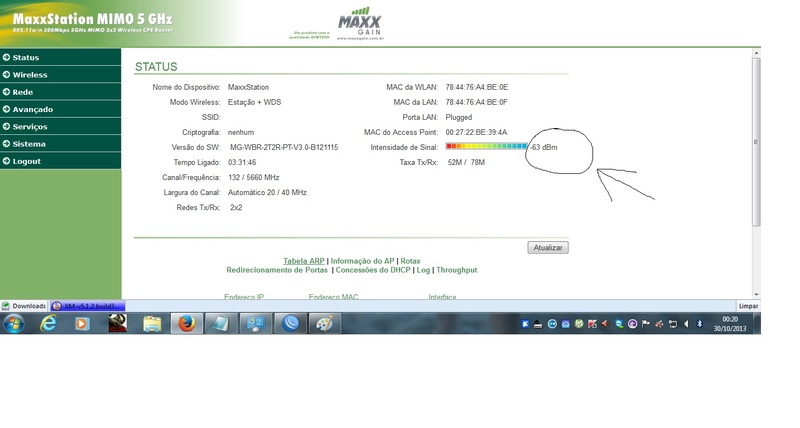Click the Limpar downloads button
The height and width of the screenshot is (428, 800).
coord(748,306)
